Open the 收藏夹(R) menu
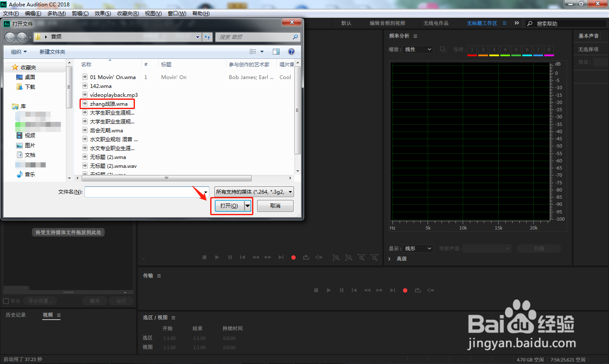 tap(128, 14)
